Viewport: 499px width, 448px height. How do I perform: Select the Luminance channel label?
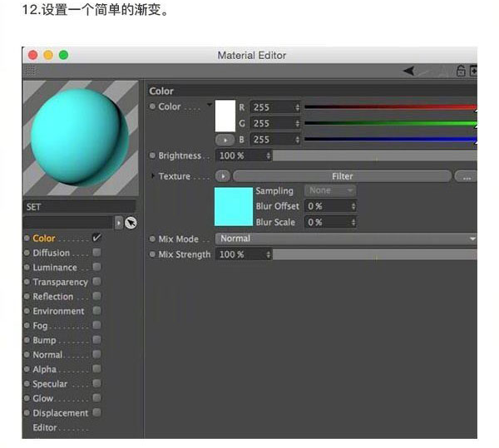pos(55,268)
